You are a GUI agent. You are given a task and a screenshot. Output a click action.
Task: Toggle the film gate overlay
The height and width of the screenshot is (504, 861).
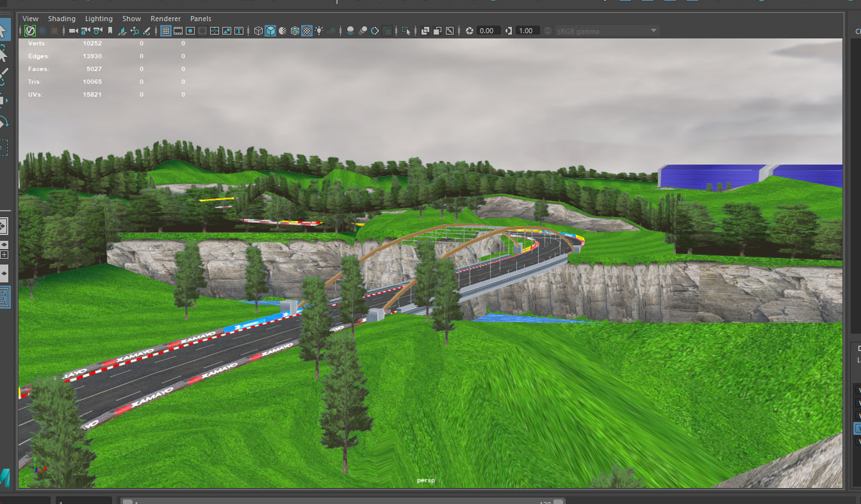click(x=178, y=31)
